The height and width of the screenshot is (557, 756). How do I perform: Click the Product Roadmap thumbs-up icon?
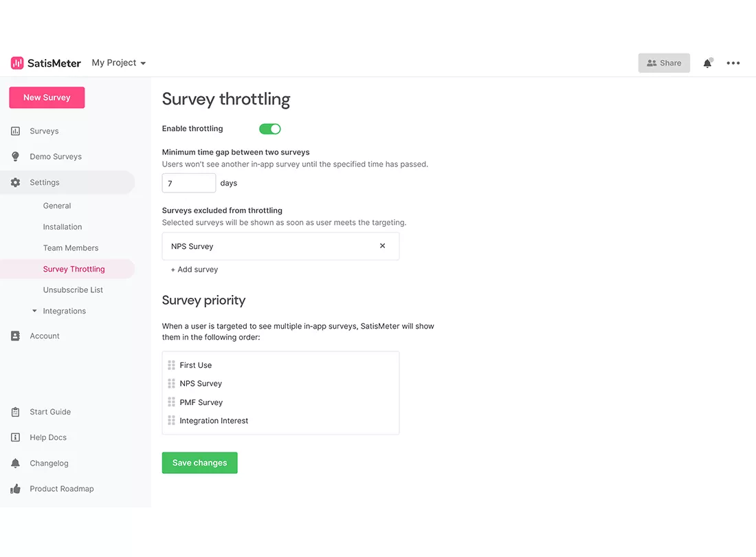[x=15, y=489]
